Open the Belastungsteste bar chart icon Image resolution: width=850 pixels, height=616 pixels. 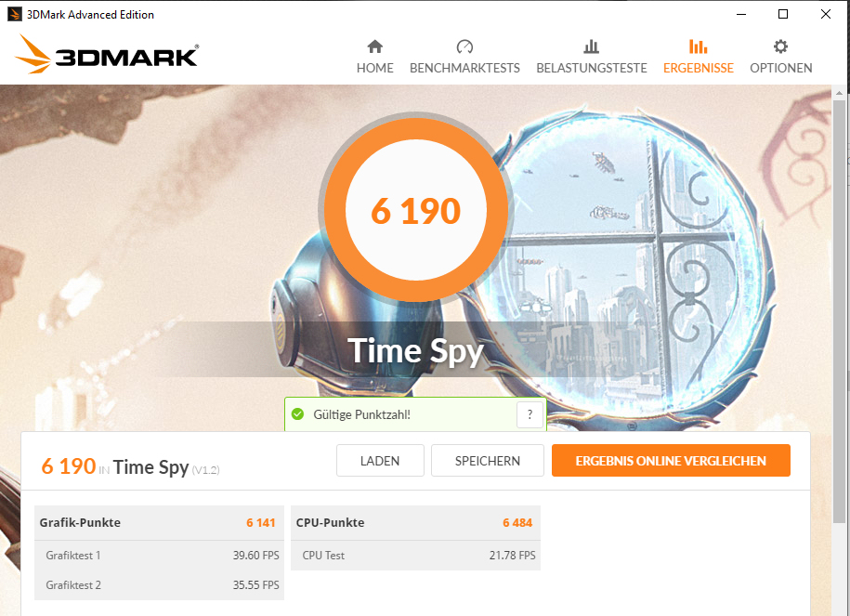tap(592, 46)
